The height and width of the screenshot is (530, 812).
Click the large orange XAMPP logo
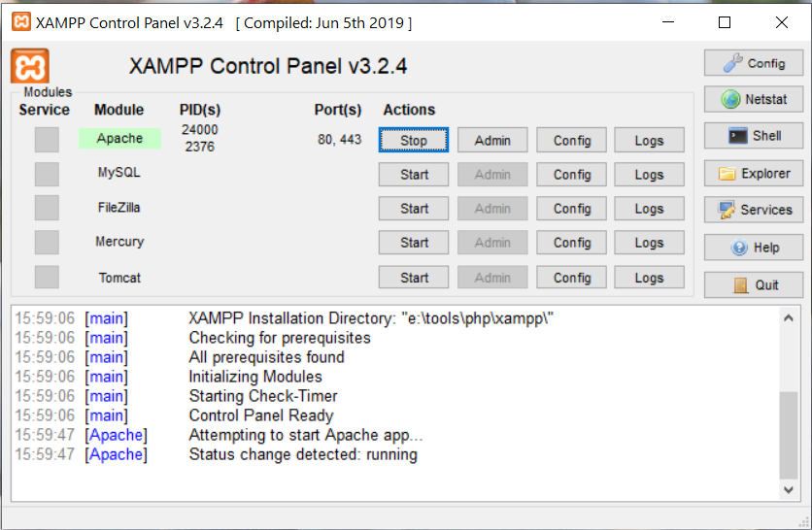pyautogui.click(x=30, y=66)
